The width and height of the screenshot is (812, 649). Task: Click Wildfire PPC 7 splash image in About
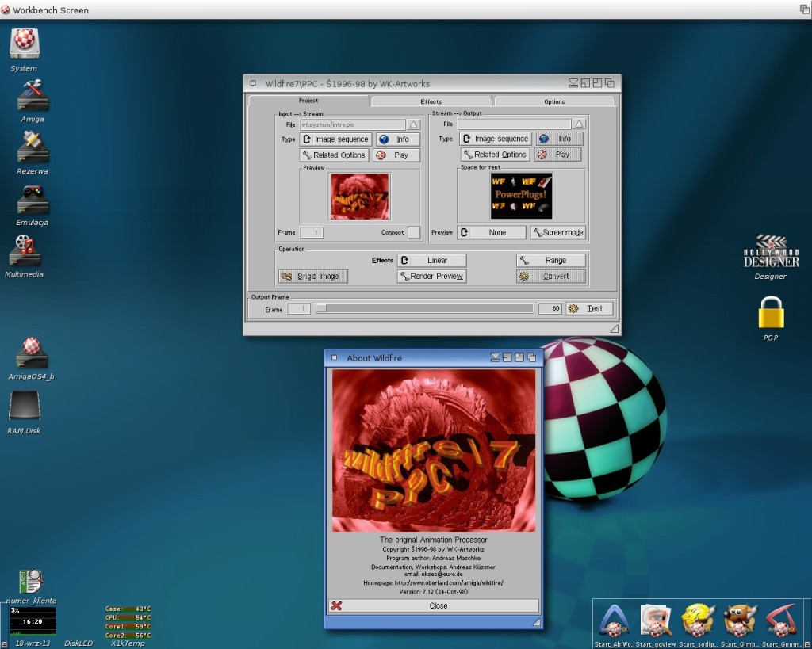434,450
